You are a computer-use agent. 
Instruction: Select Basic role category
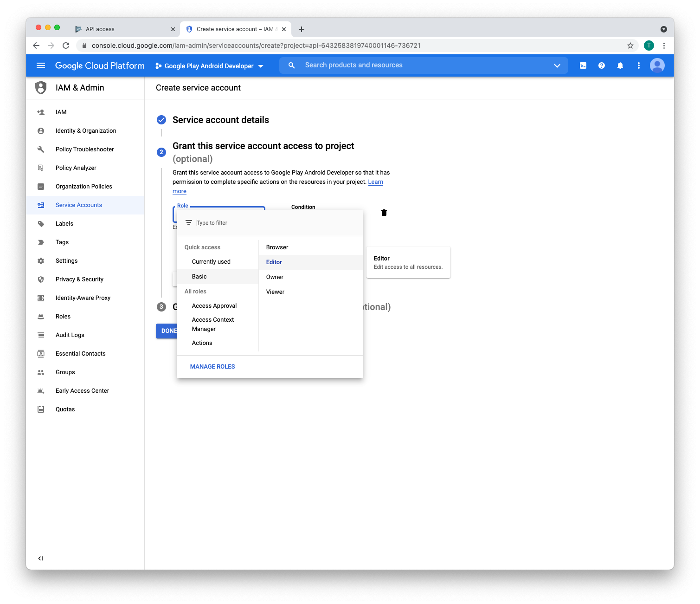(x=218, y=277)
